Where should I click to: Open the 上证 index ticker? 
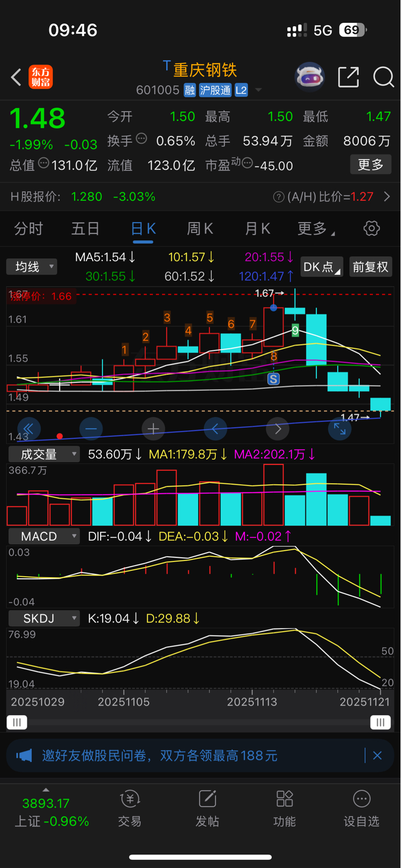(x=52, y=812)
